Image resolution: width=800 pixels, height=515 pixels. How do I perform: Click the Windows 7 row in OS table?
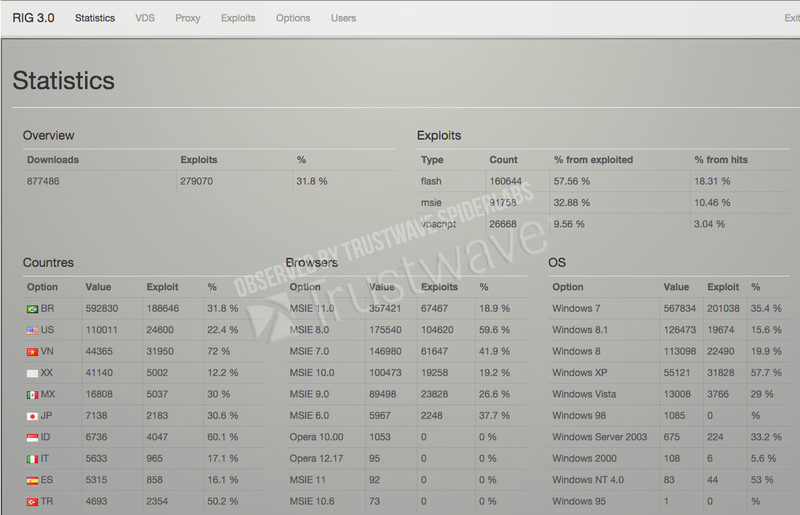pos(576,308)
